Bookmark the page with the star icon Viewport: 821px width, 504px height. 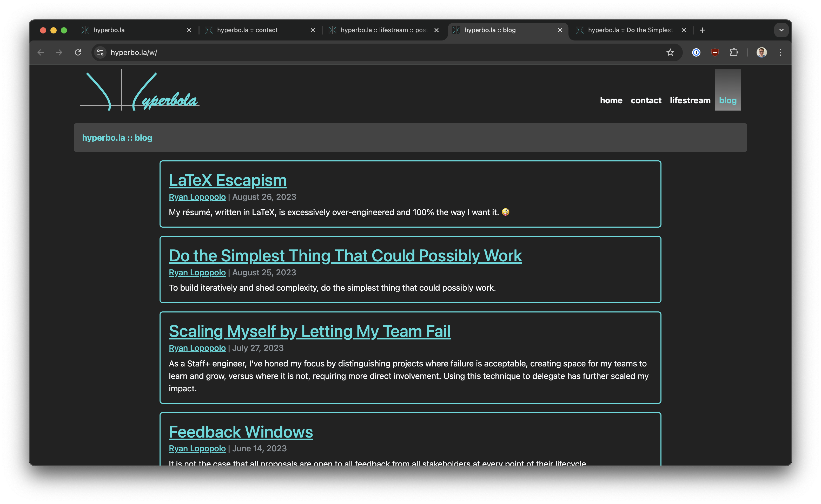coord(670,52)
